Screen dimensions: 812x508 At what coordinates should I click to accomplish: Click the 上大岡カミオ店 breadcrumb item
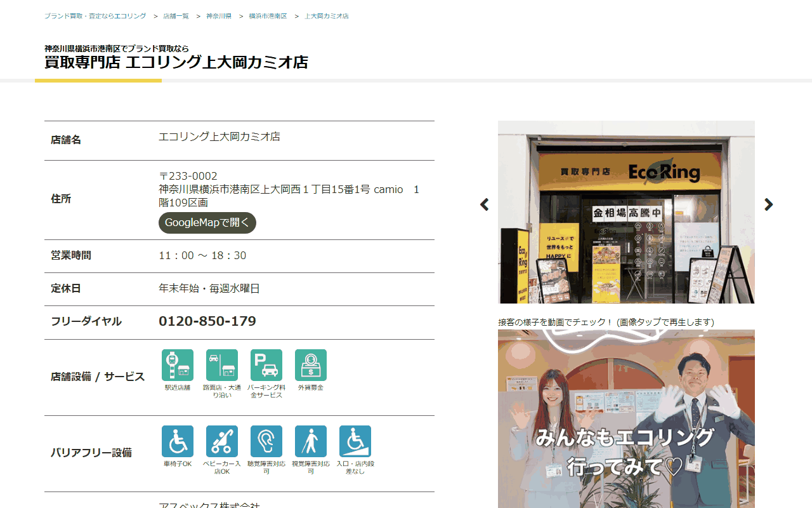click(x=327, y=16)
